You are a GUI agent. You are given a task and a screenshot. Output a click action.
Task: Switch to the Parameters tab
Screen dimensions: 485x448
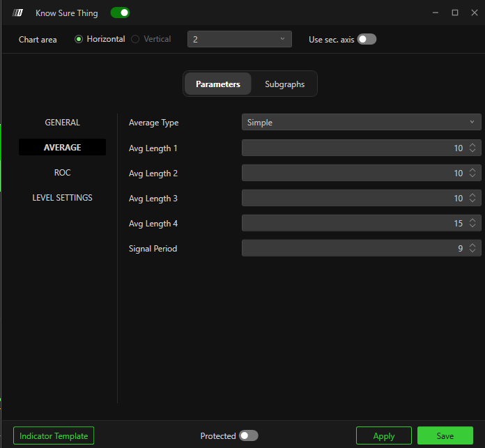(x=218, y=84)
